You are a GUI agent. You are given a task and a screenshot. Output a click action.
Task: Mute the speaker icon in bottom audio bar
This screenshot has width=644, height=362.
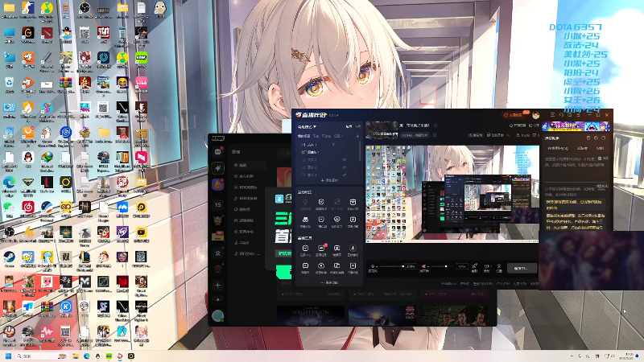pyautogui.click(x=424, y=266)
